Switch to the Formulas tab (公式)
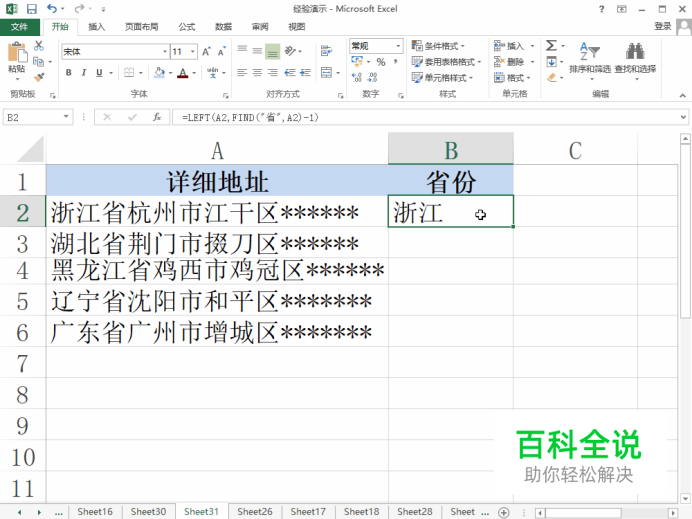Screen dimensions: 692x519 point(187,27)
